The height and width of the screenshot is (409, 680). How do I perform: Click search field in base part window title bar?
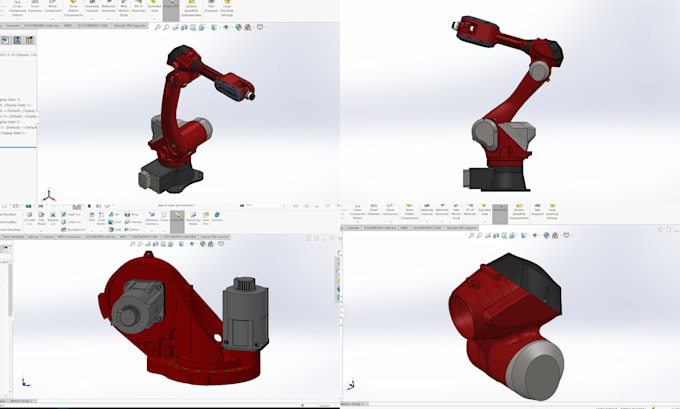265,206
